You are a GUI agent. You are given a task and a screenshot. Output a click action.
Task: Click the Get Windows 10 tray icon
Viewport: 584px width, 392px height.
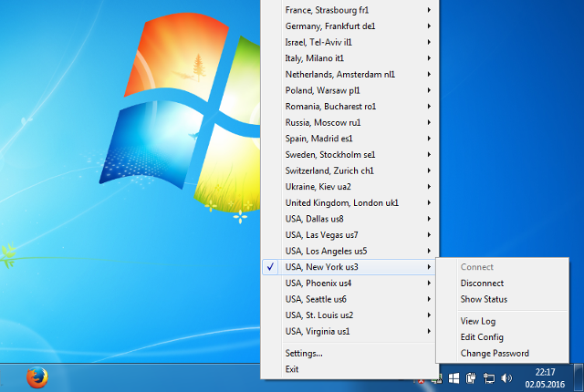pyautogui.click(x=454, y=378)
